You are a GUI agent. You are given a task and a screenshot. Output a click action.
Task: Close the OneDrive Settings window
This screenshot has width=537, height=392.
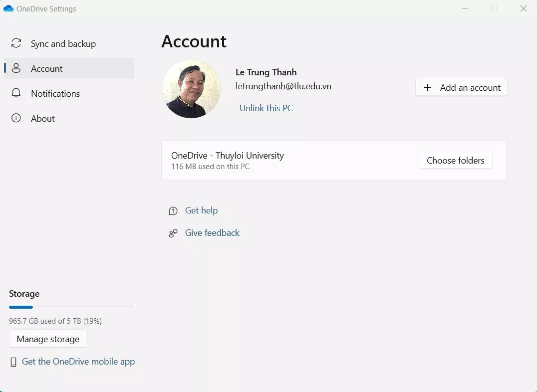[524, 8]
